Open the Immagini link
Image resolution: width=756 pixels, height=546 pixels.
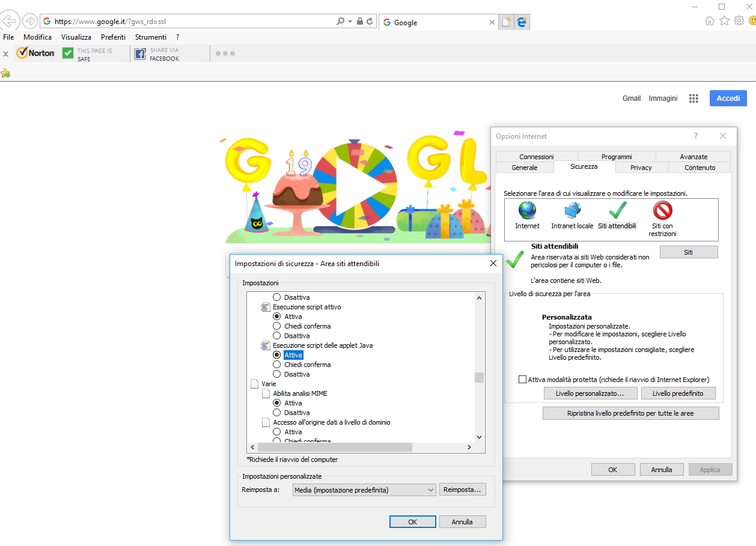[x=663, y=99]
